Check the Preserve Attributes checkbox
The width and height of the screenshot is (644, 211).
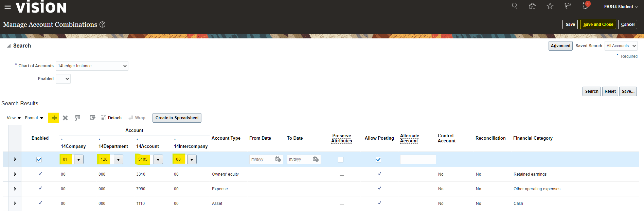click(341, 160)
